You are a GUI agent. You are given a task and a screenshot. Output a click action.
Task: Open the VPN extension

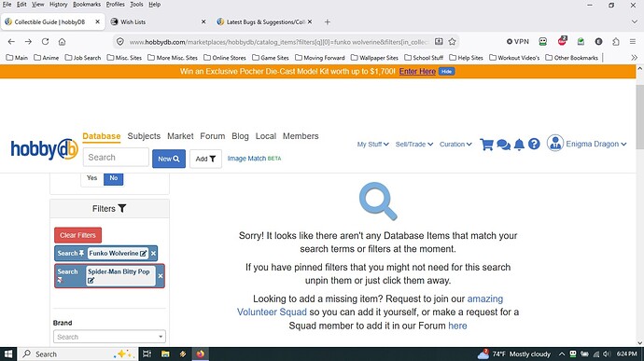517,41
